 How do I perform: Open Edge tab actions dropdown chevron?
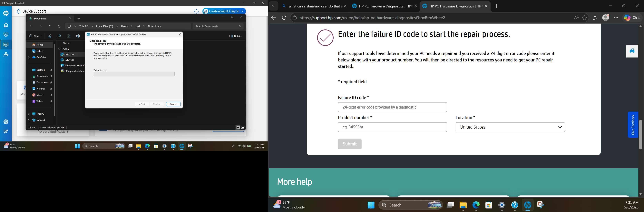[x=274, y=6]
